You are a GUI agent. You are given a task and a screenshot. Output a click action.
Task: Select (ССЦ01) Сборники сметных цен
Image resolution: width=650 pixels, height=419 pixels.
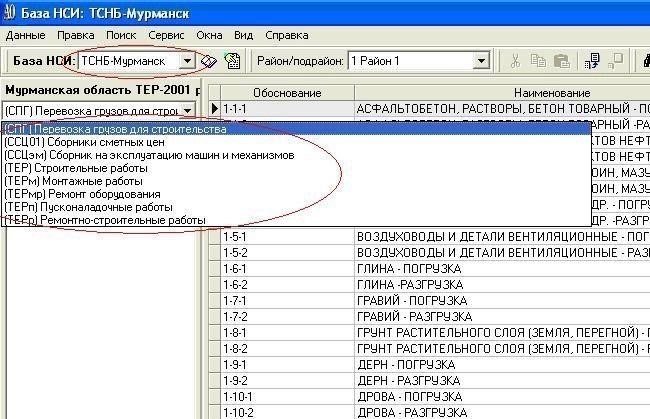(297, 142)
